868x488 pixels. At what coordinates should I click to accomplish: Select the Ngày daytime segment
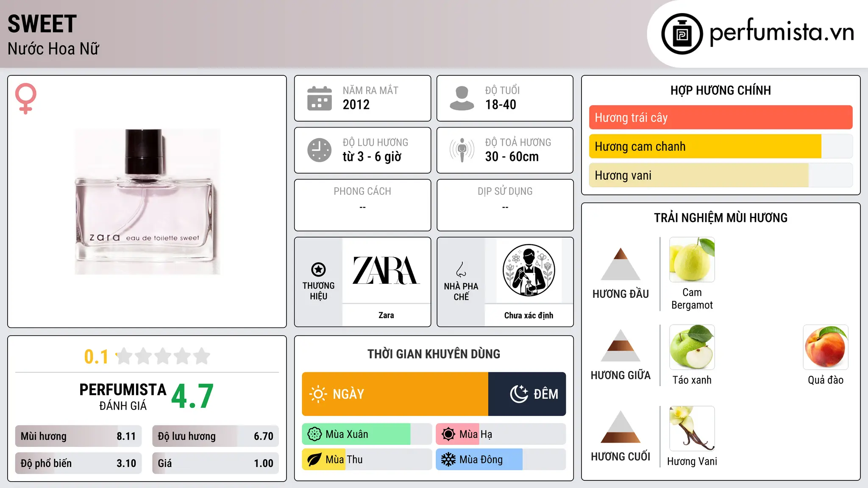395,394
